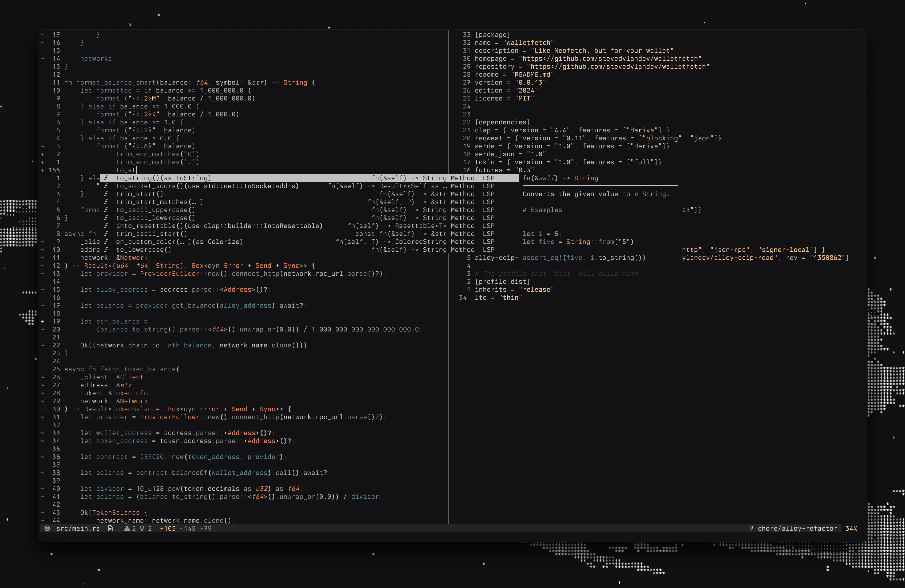The width and height of the screenshot is (905, 588).
Task: Click the lightbulb hints icon in statusline
Action: click(142, 528)
